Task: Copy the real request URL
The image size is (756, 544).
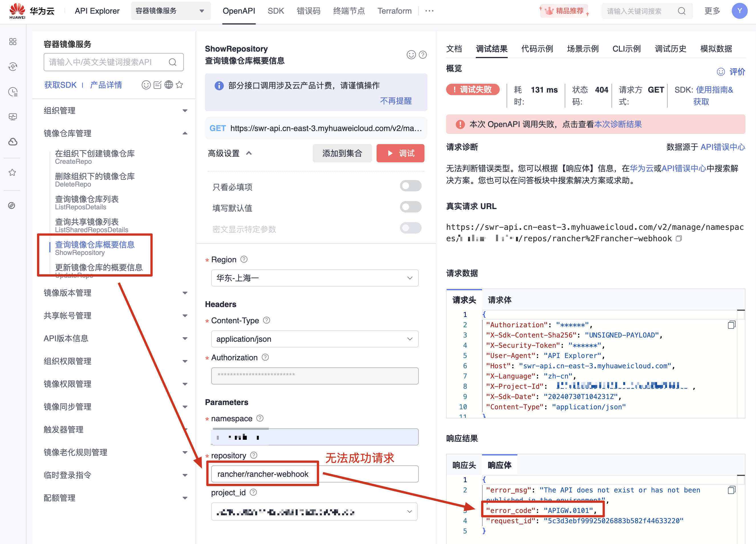Action: tap(679, 238)
